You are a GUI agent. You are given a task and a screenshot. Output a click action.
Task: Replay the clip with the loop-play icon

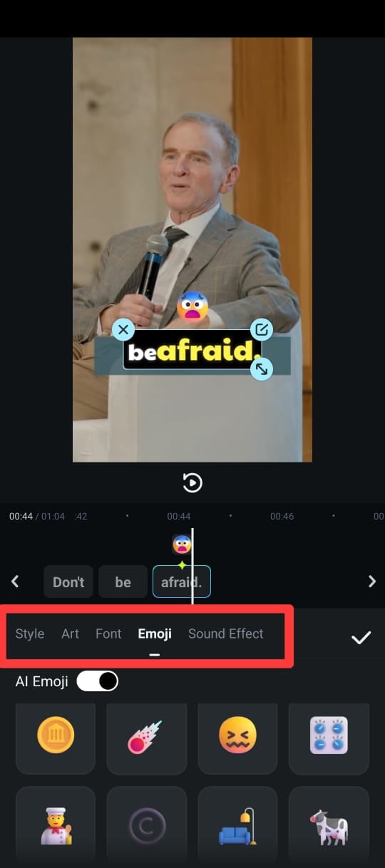[x=192, y=483]
